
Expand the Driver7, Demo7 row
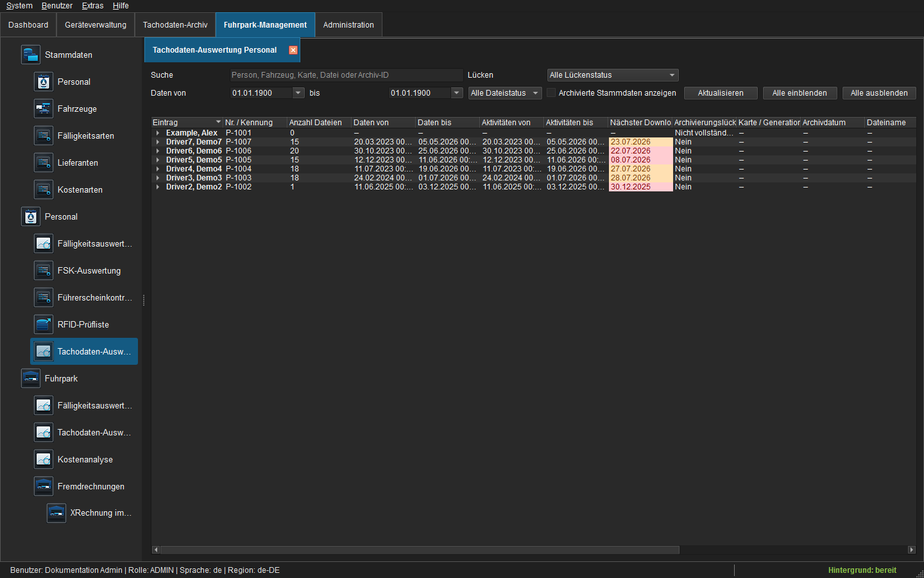[158, 142]
